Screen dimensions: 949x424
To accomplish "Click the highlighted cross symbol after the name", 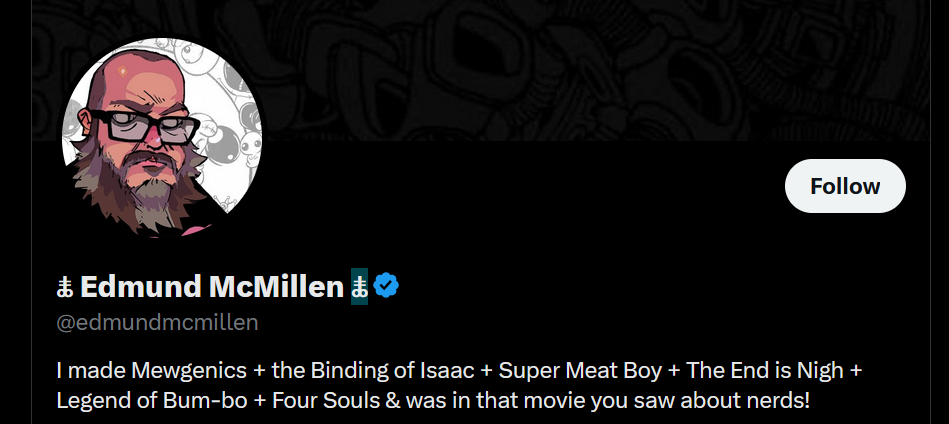I will click(359, 288).
